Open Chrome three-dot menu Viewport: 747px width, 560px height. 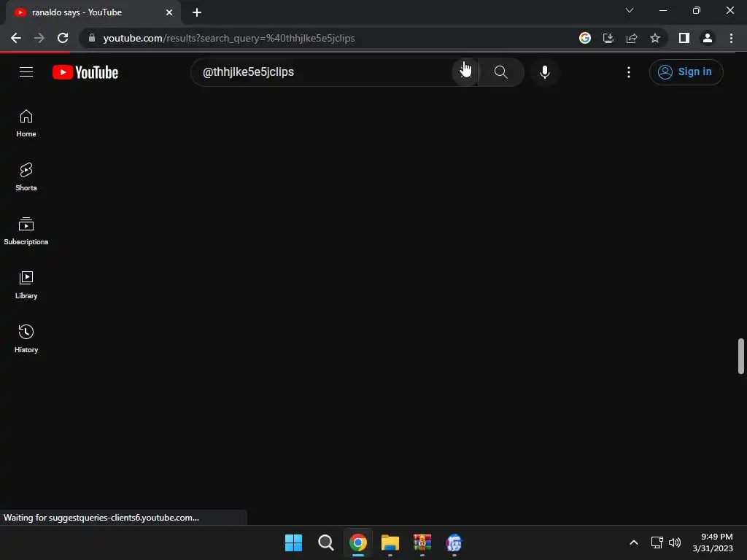coord(731,38)
